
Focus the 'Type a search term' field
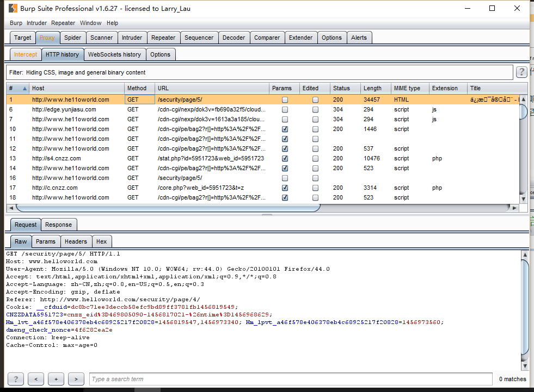291,379
